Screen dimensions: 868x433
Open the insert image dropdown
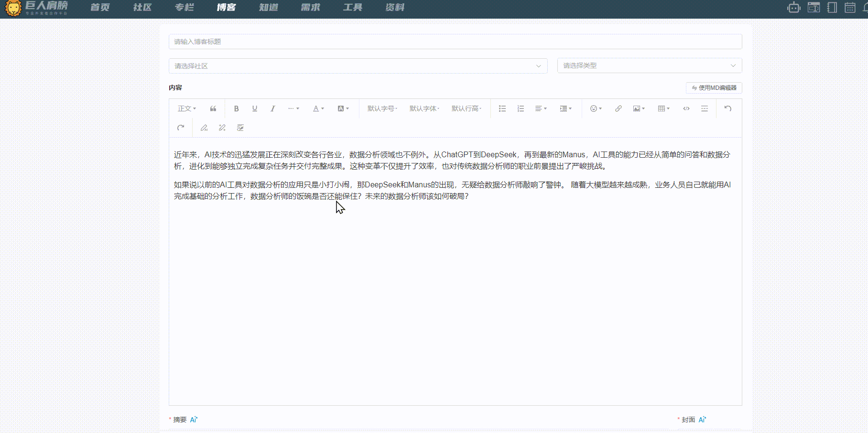[x=639, y=108]
